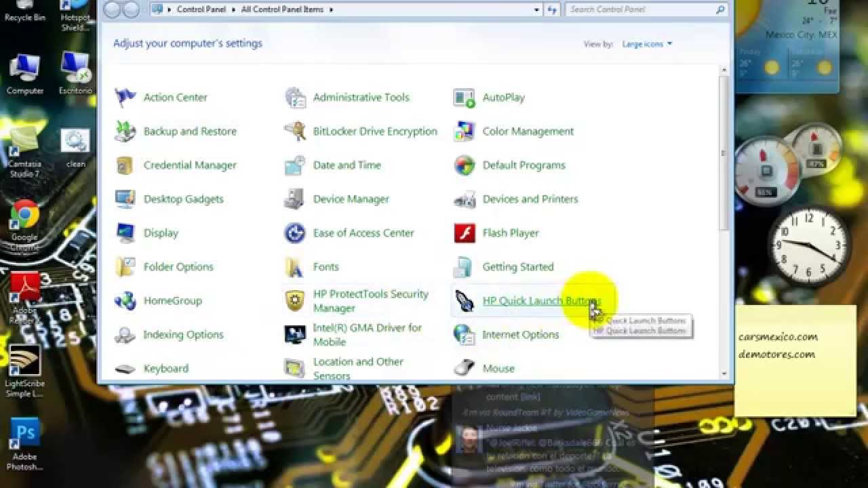Open the Display monitor icon
The image size is (868, 488).
coord(125,233)
